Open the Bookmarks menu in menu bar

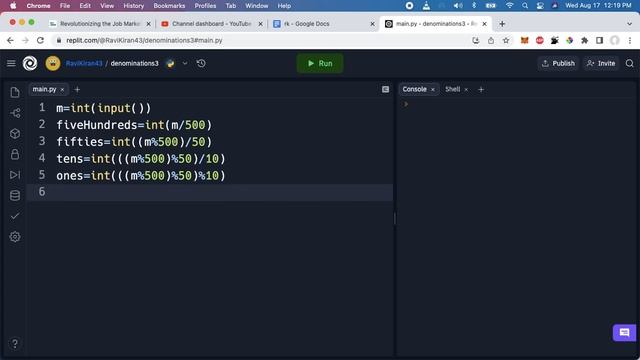[169, 6]
